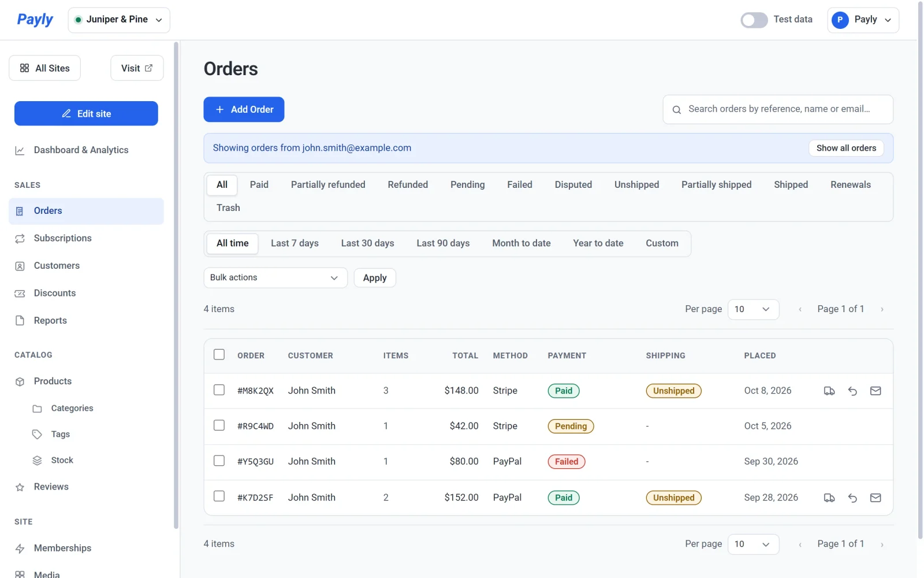Screen dimensions: 924x578
Task: Open the Categories item under Products
Action: point(72,409)
